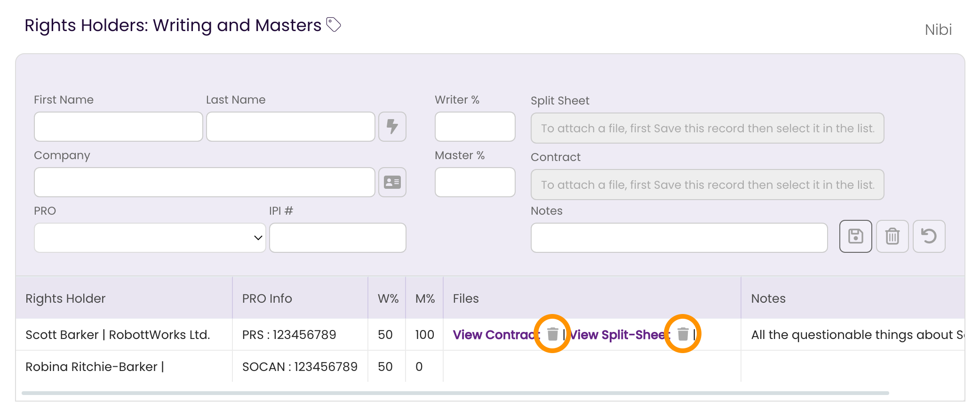
Task: Select the Scott Barker | RobottWorks Ltd. row
Action: (x=490, y=335)
